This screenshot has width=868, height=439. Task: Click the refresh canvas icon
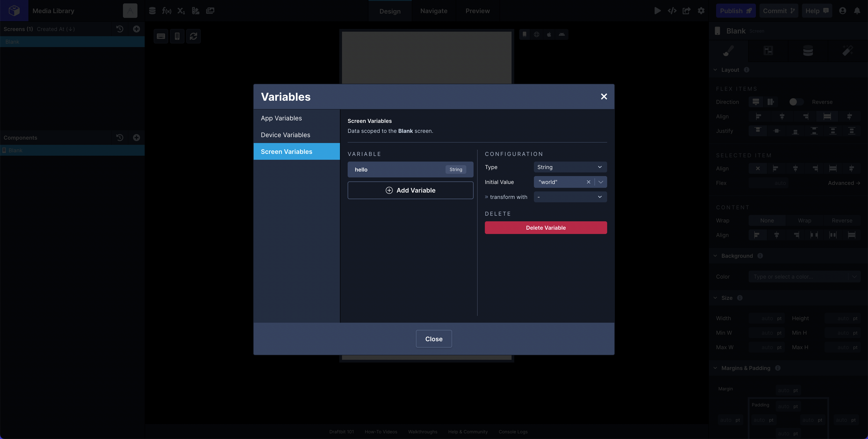tap(193, 36)
